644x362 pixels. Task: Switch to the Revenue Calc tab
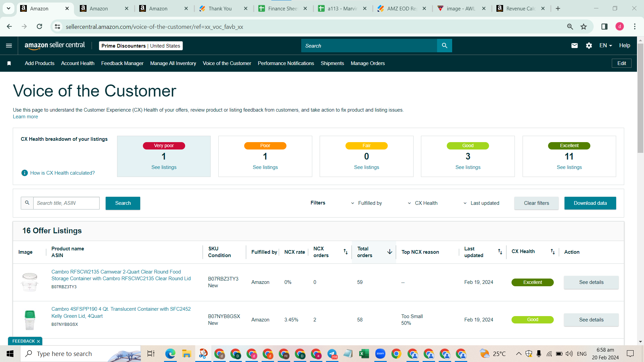click(521, 8)
